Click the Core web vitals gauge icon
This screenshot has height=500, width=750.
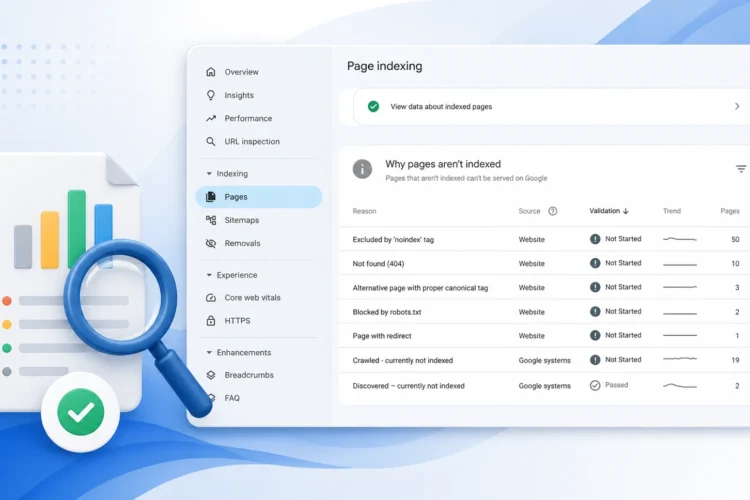click(211, 298)
